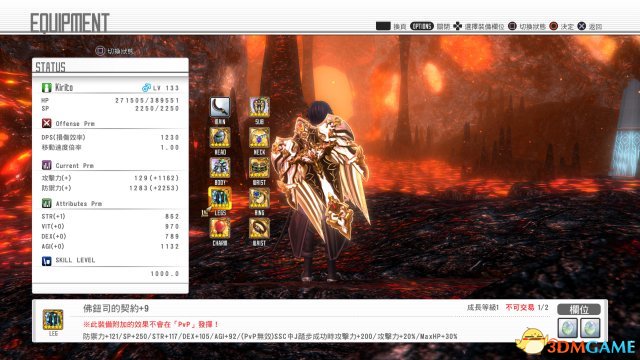Click the green Attributes Prm icon
Viewport: 640px width, 360px height.
[x=47, y=203]
